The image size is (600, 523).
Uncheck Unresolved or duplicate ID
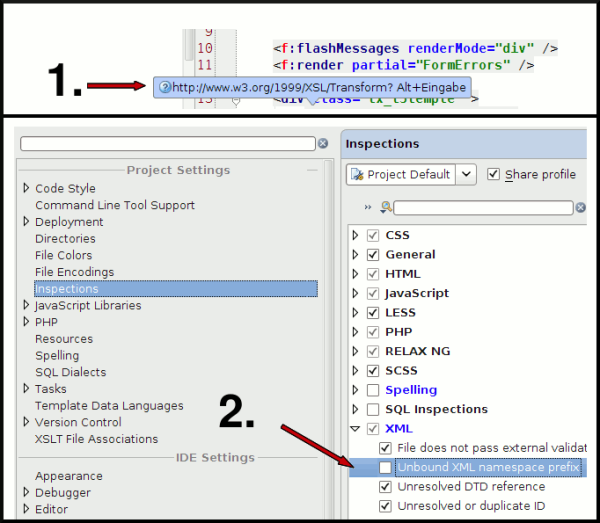click(x=385, y=506)
